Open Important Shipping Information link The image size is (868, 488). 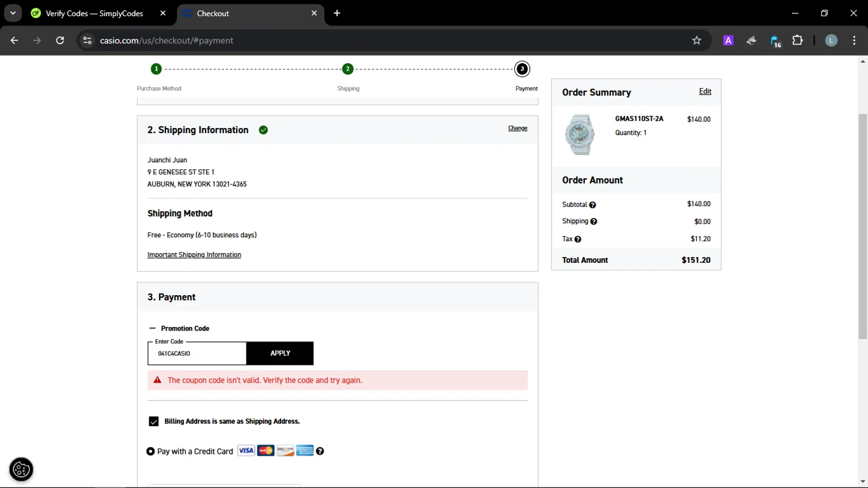[194, 255]
